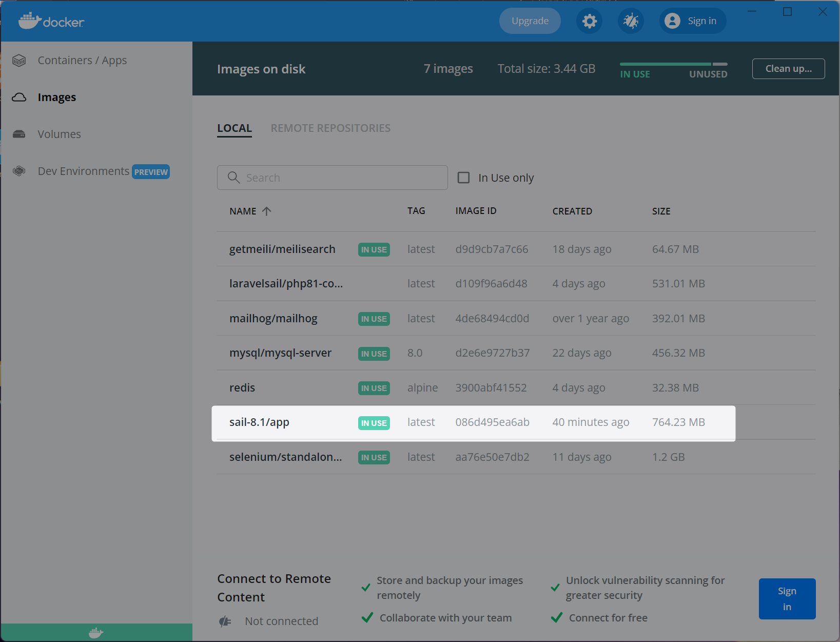The height and width of the screenshot is (642, 840).
Task: Click the search magnifier icon
Action: pos(233,178)
